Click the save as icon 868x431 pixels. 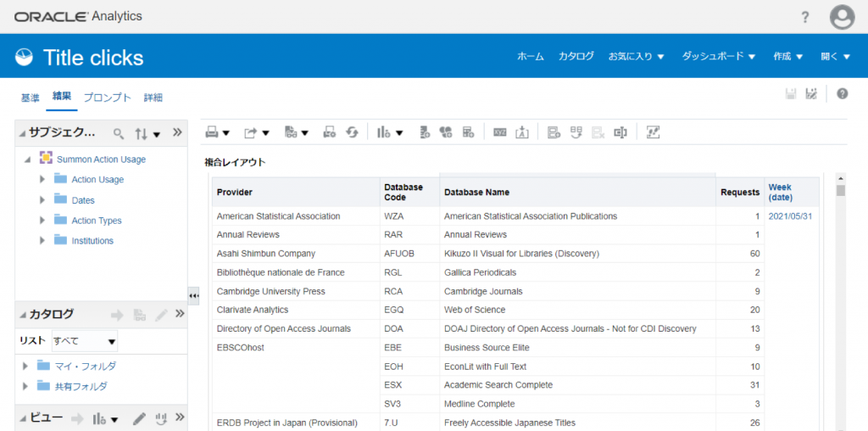811,93
